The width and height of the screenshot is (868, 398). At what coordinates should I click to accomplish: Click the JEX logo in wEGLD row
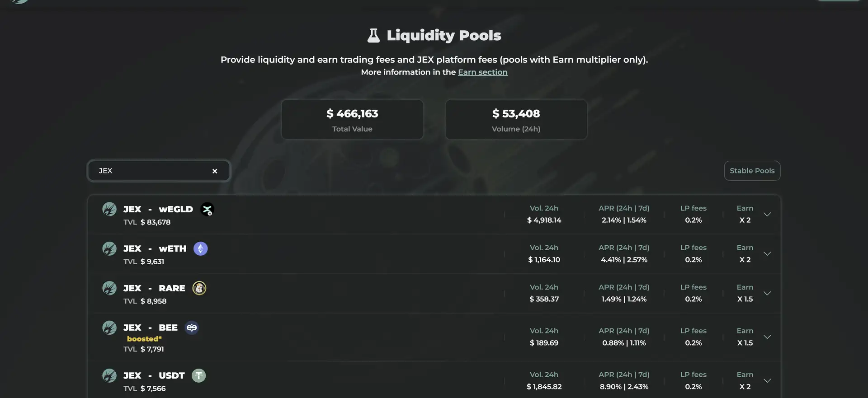109,209
